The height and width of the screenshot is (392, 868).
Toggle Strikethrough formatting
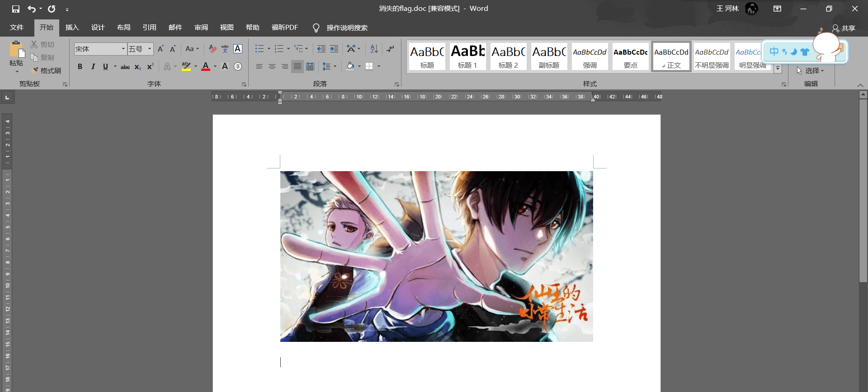click(125, 67)
